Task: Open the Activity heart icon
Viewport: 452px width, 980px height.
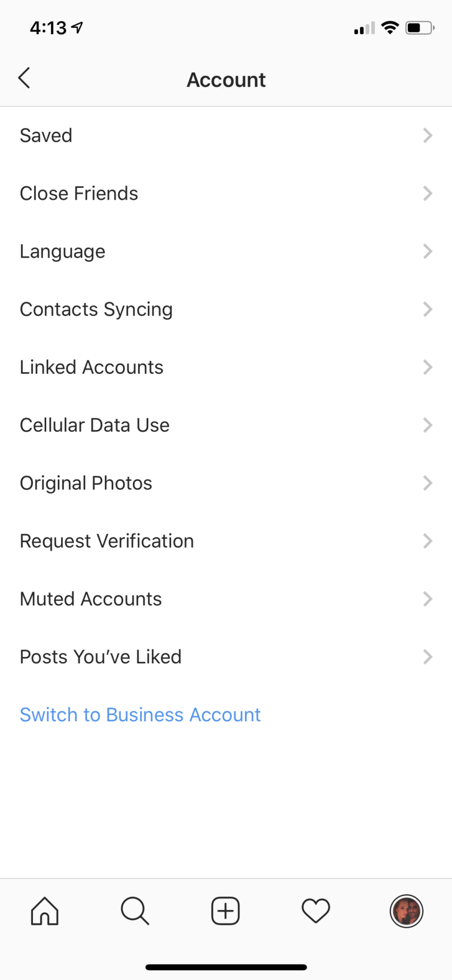Action: click(316, 911)
